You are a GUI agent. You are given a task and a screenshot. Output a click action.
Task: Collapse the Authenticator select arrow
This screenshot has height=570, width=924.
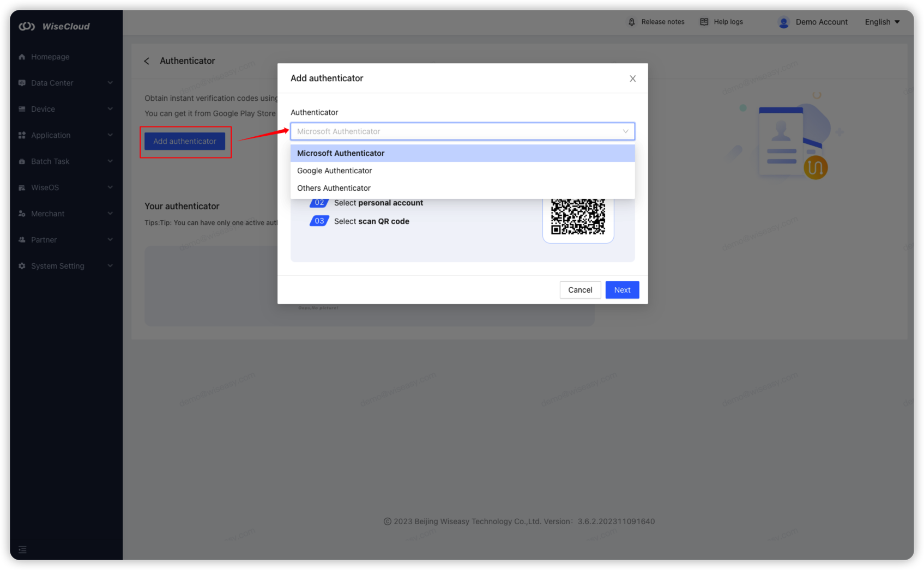(625, 131)
